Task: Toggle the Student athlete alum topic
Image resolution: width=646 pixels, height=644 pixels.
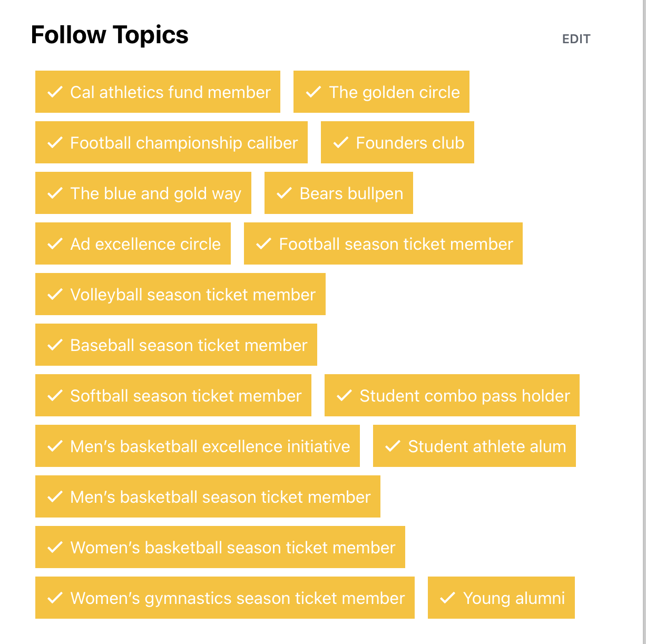Action: tap(474, 446)
